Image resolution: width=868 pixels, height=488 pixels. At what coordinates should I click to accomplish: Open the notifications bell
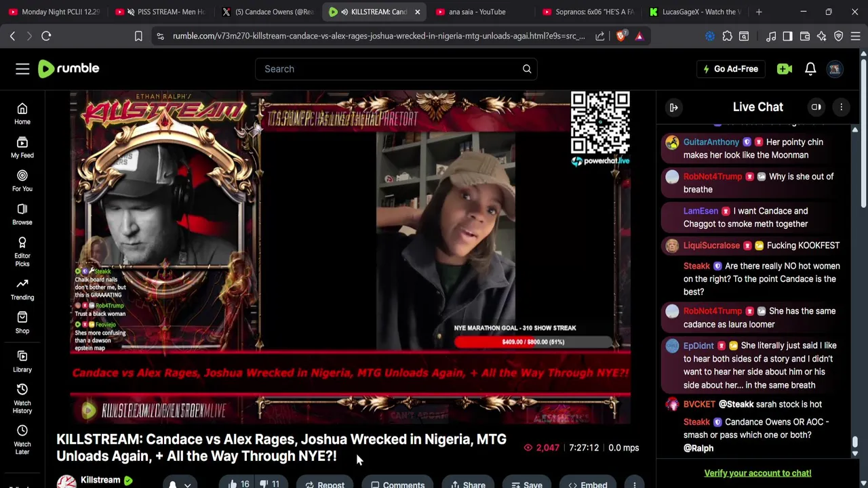810,68
